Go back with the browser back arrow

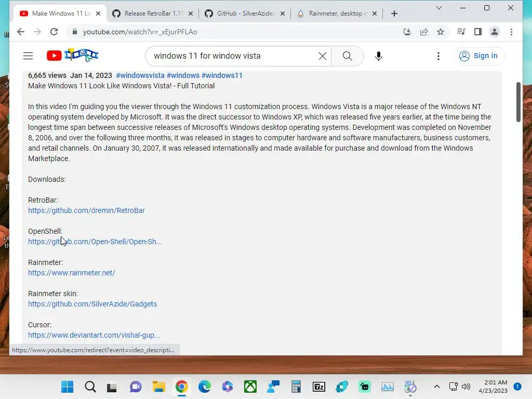pyautogui.click(x=21, y=32)
